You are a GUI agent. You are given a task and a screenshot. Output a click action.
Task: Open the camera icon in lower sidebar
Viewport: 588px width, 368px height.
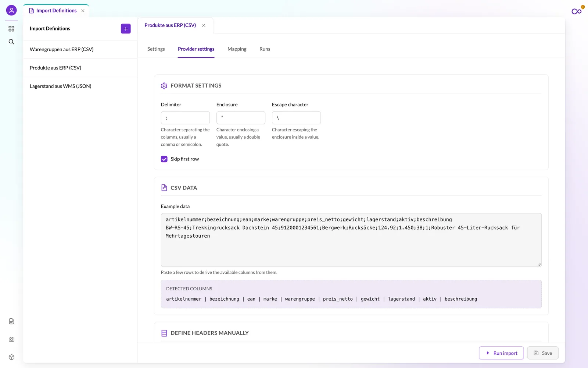coord(11,339)
